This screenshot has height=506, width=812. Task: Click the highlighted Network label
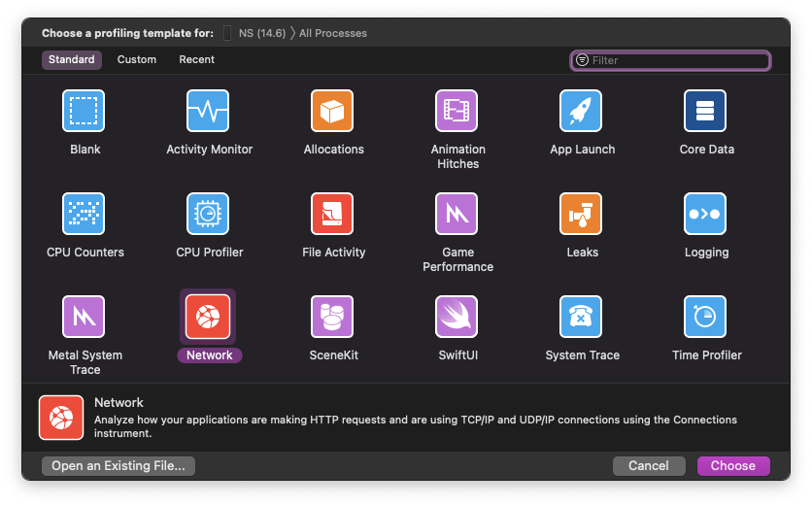pos(209,355)
